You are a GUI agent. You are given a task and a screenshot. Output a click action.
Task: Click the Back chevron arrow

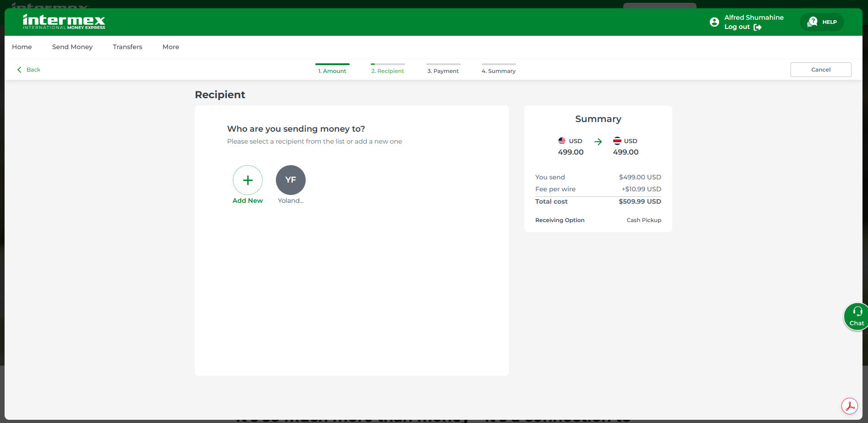(x=19, y=70)
